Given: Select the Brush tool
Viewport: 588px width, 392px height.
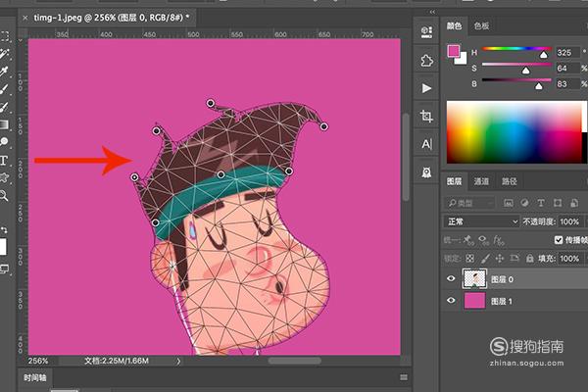Looking at the screenshot, I should (5, 89).
